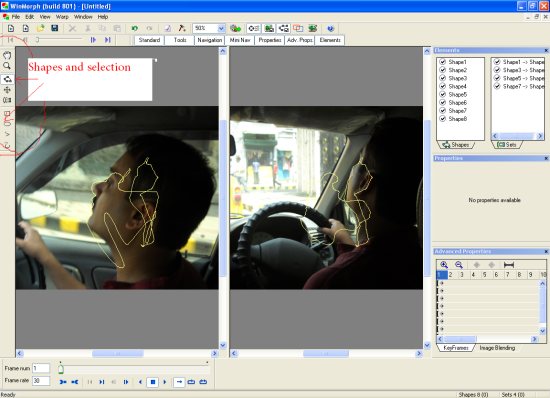Viewport: 550px width, 398px height.
Task: Click the blue help icon in the toolbar
Action: [x=330, y=28]
